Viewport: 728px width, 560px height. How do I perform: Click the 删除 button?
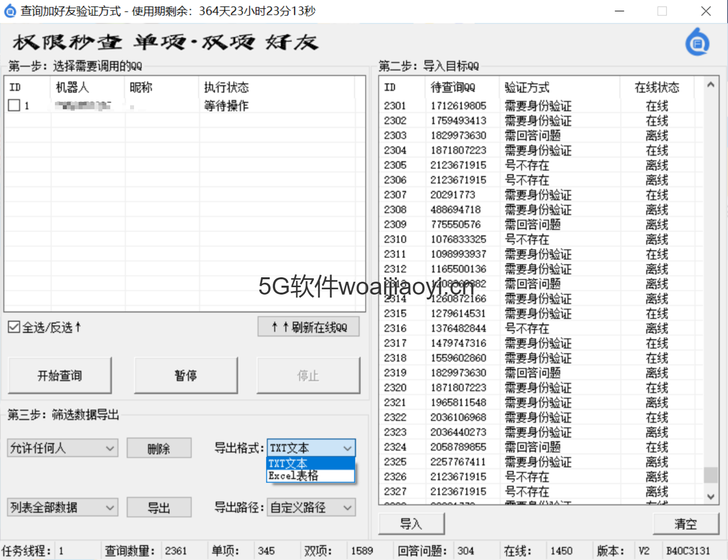coord(159,448)
